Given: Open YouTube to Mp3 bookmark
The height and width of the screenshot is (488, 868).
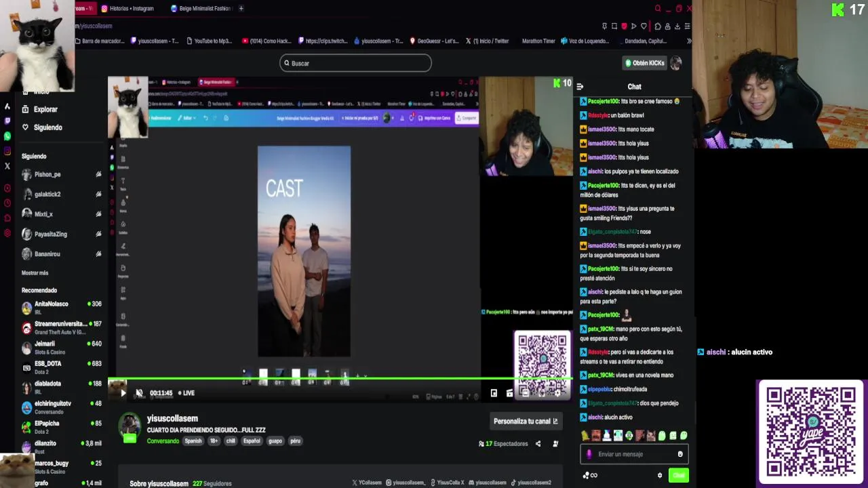Looking at the screenshot, I should (x=209, y=41).
